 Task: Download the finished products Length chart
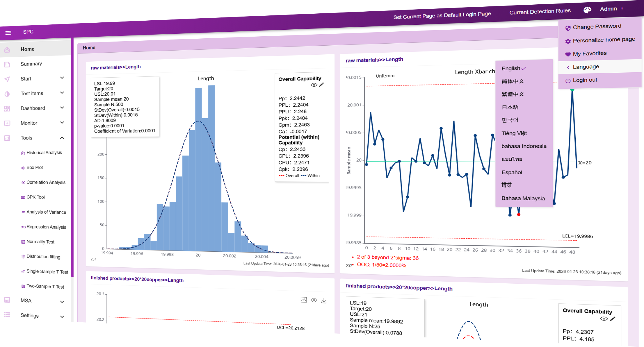click(324, 300)
